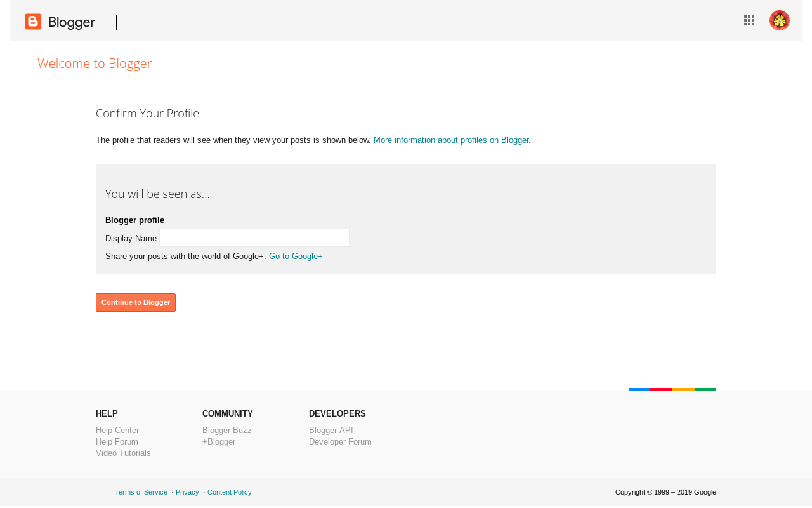
Task: Click Welcome to Blogger heading
Action: (x=95, y=63)
